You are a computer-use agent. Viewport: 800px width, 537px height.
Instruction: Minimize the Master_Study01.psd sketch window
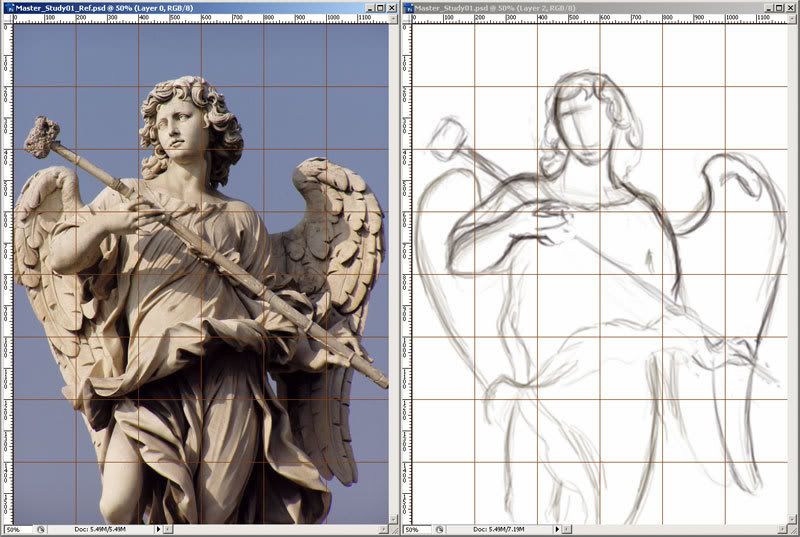tap(769, 8)
